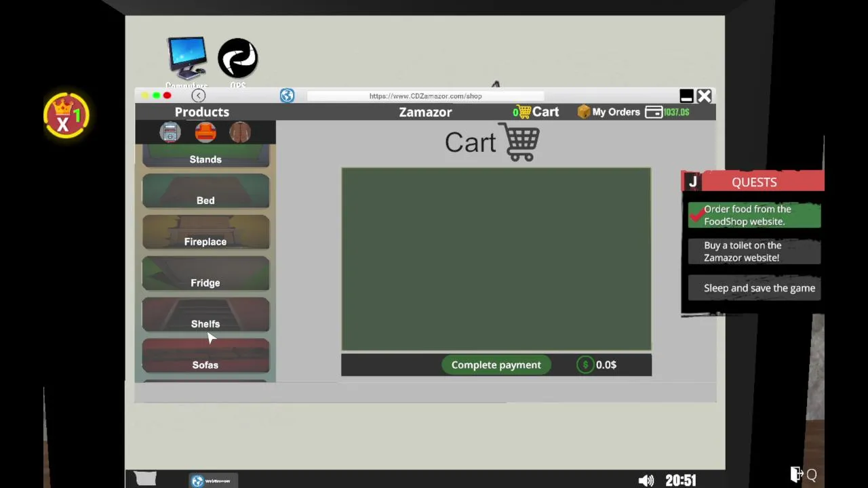868x488 pixels.
Task: Open the Products section
Action: (202, 112)
